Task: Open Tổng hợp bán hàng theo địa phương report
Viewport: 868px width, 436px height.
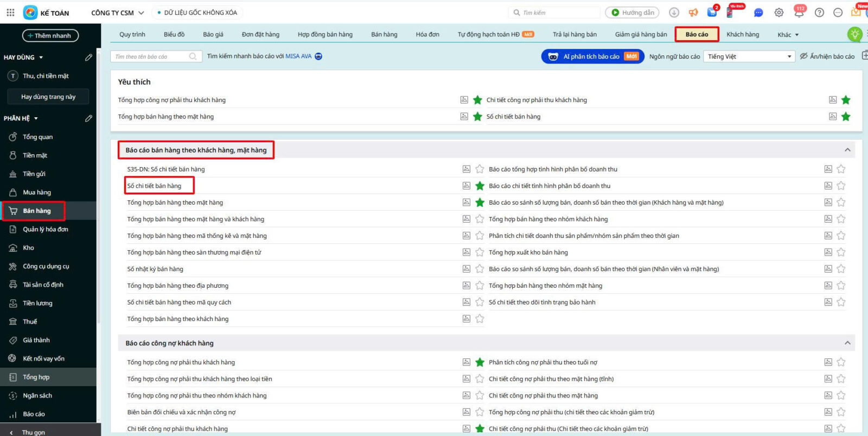Action: [x=178, y=286]
